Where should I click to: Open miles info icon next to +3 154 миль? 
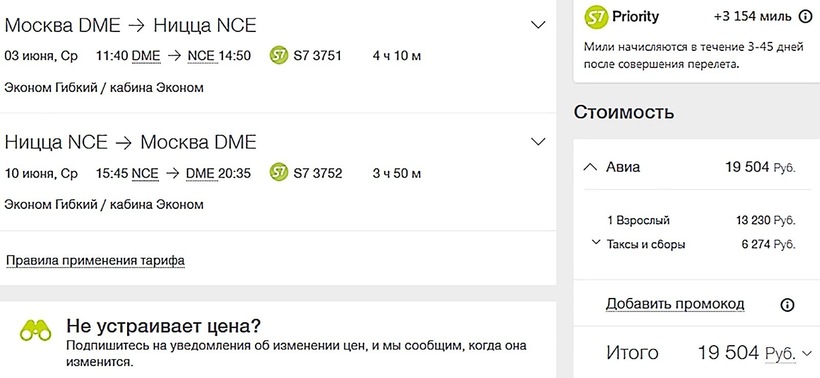click(x=805, y=17)
